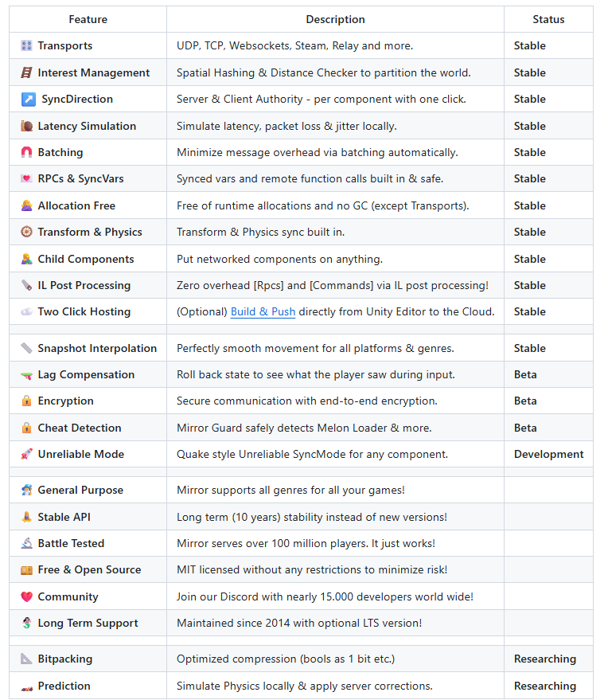The image size is (608, 700).
Task: Click the Long Term Support emoji icon
Action: tap(27, 623)
